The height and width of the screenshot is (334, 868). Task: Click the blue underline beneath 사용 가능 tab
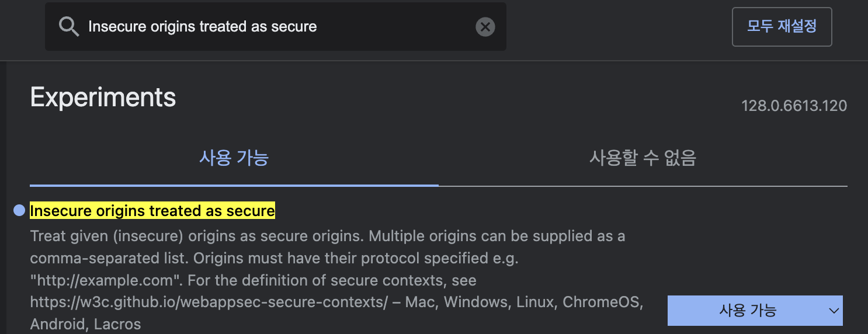[234, 185]
